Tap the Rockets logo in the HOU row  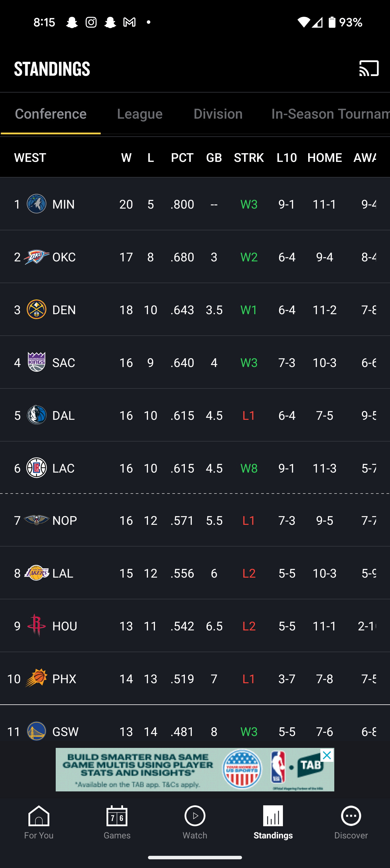(36, 625)
